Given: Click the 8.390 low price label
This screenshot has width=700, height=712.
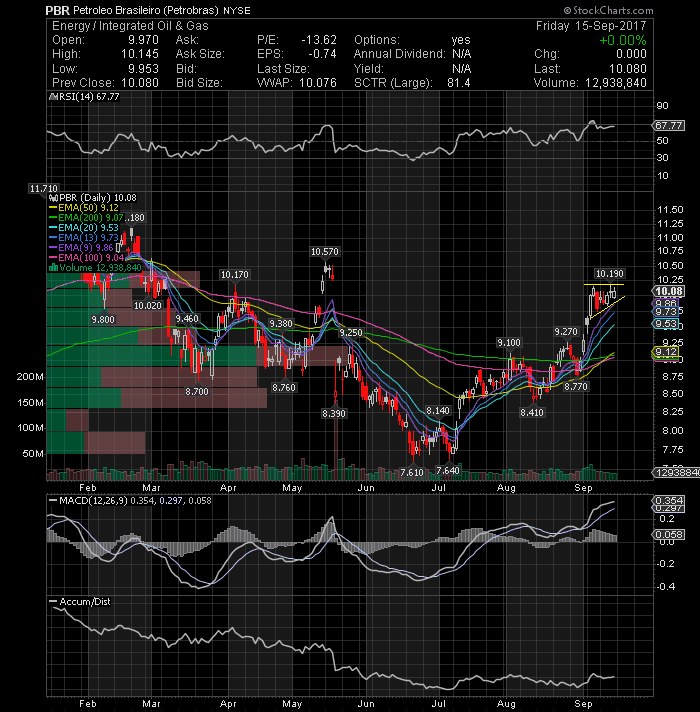Looking at the screenshot, I should (x=334, y=414).
